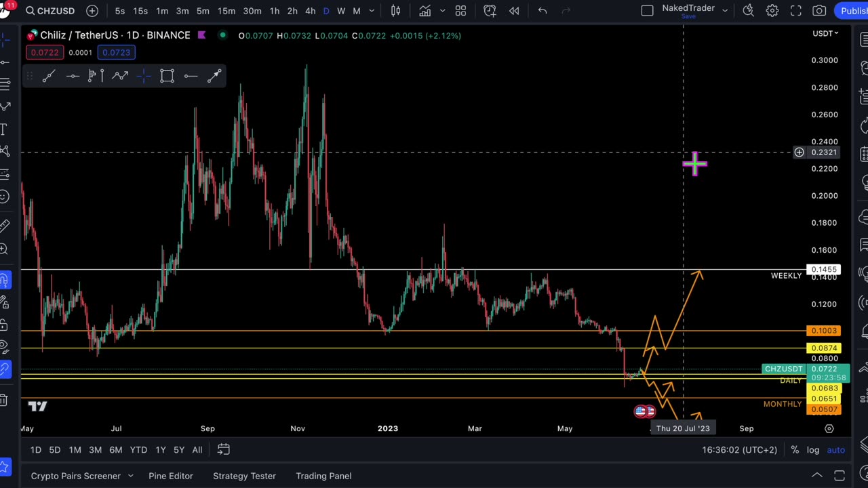Enter fullscreen mode

point(796,11)
